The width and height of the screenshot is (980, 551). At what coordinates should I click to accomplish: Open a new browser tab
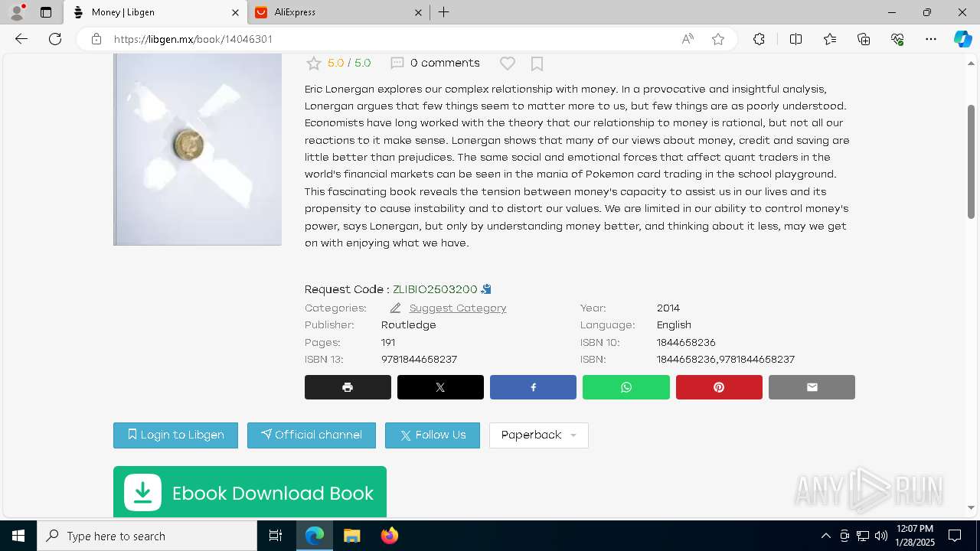pos(443,12)
